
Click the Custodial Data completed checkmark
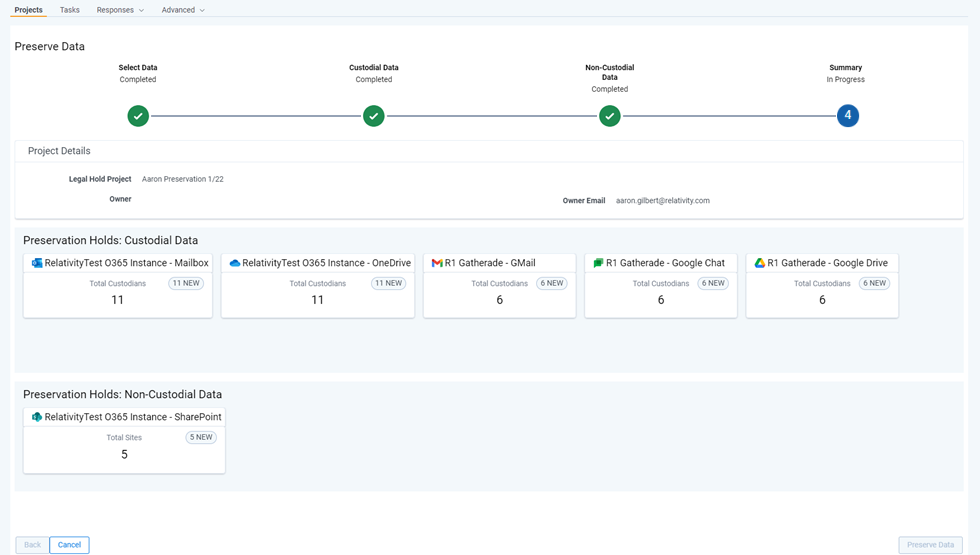click(374, 116)
